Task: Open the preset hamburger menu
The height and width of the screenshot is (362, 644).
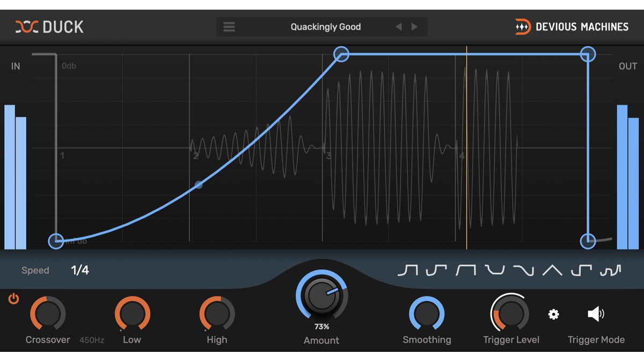Action: pos(229,26)
